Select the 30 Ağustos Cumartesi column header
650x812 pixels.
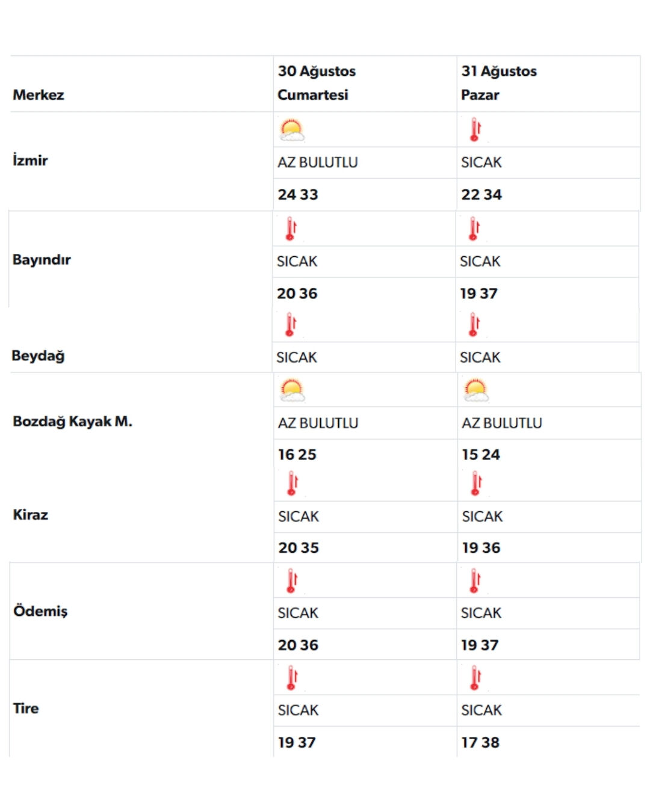click(x=317, y=83)
